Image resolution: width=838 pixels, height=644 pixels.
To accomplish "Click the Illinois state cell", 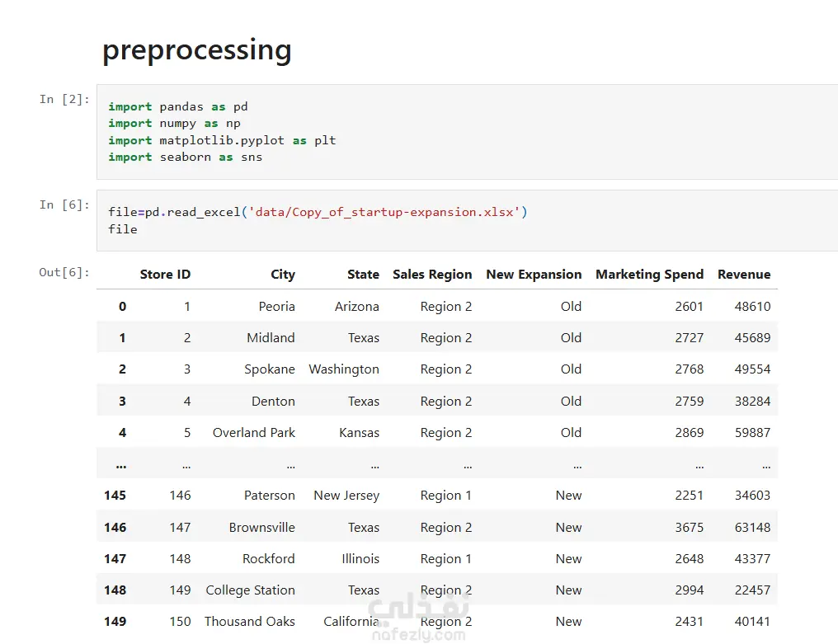I will (x=360, y=558).
